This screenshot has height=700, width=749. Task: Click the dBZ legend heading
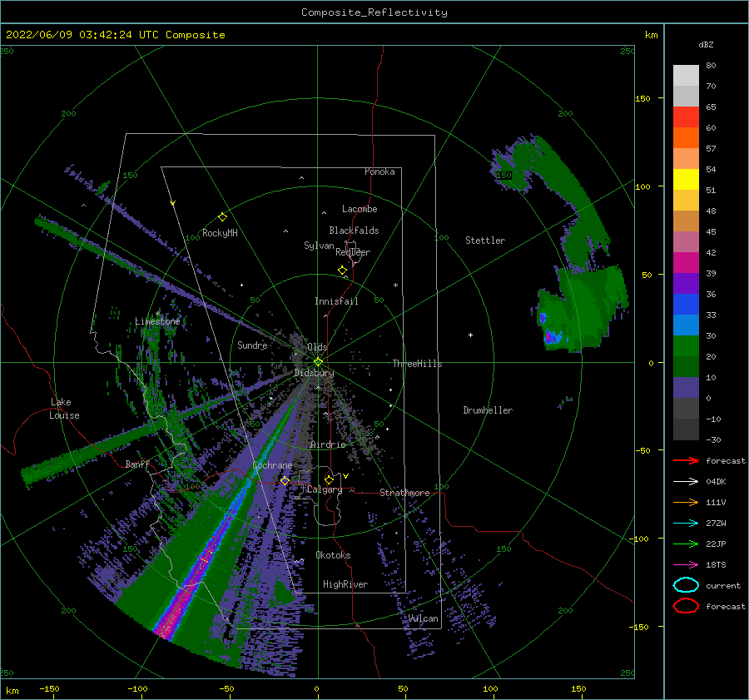click(706, 45)
